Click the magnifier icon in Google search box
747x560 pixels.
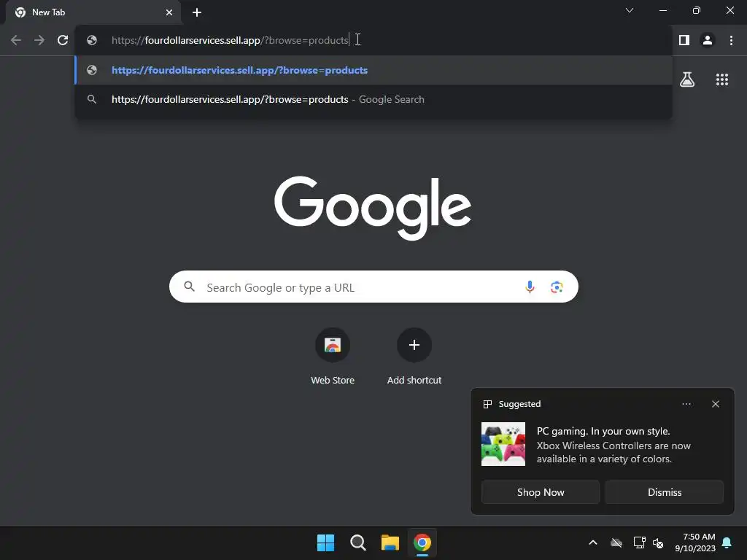[190, 286]
